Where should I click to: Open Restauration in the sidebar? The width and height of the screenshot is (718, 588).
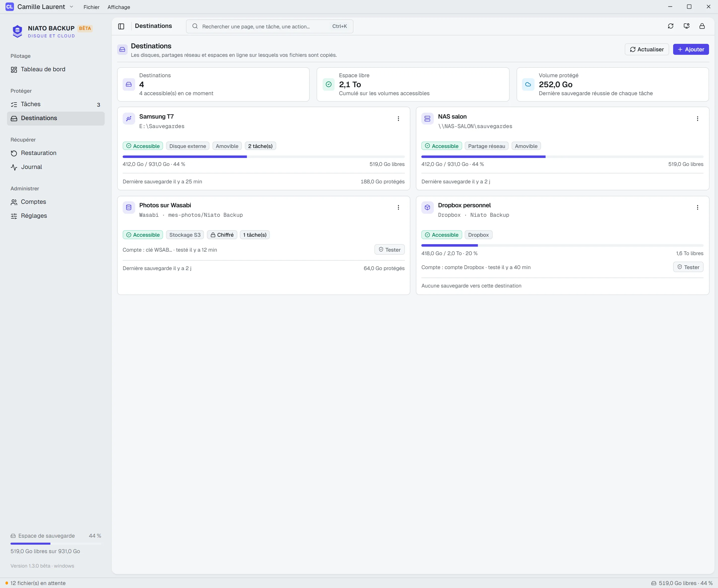pos(56,153)
